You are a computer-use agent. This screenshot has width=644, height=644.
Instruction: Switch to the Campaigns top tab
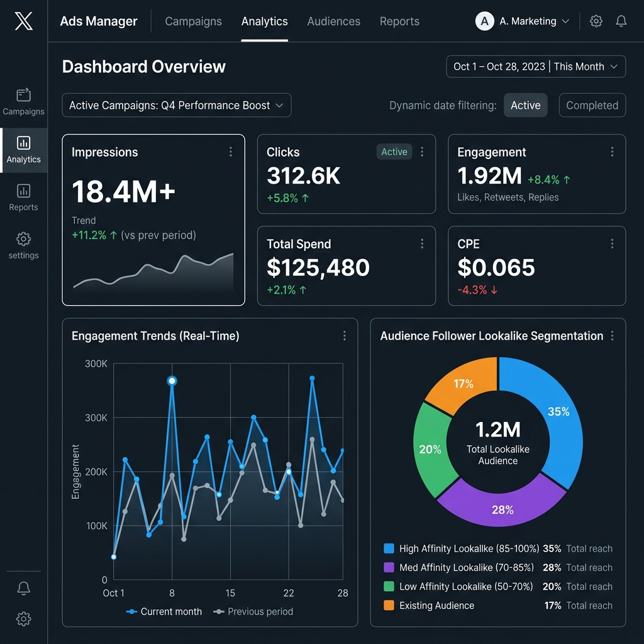click(x=193, y=21)
